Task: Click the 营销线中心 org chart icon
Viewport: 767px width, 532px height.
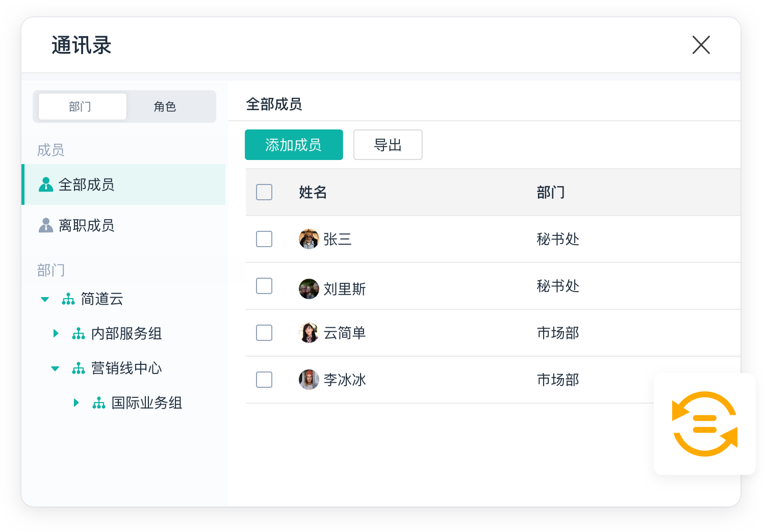Action: [x=79, y=368]
